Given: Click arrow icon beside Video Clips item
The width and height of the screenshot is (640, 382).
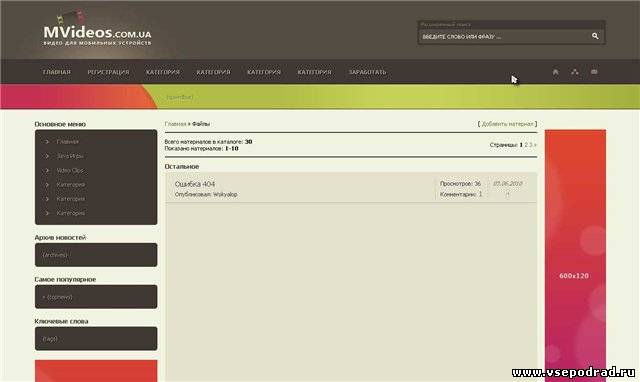Looking at the screenshot, I should click(47, 170).
